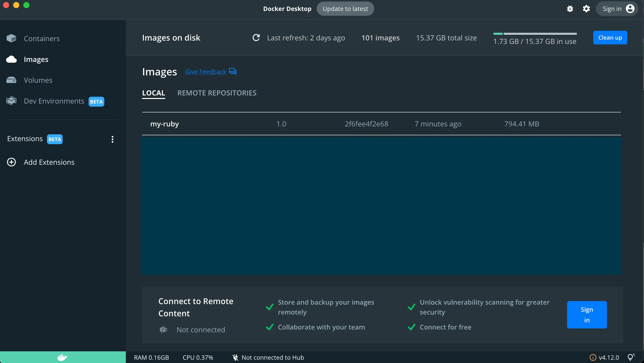644x363 pixels.
Task: Open the Give Feedback link
Action: pos(206,72)
